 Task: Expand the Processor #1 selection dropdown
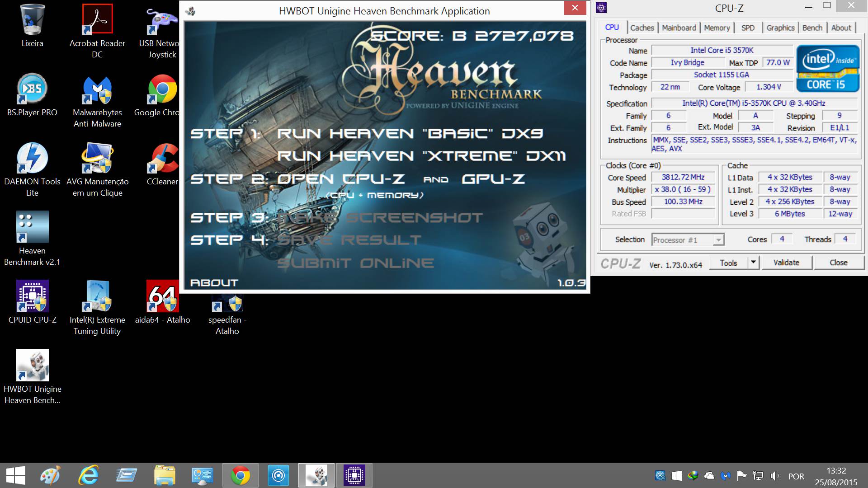tap(718, 240)
